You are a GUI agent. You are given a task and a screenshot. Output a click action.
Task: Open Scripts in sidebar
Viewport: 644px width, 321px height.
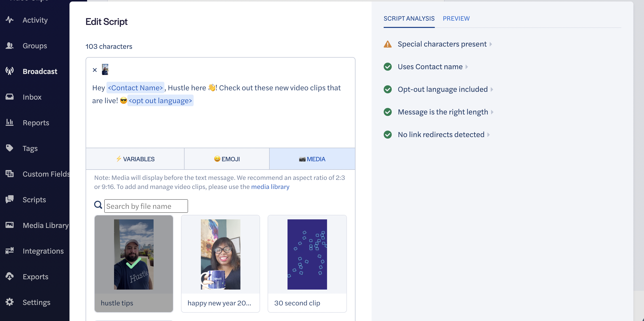pos(34,199)
